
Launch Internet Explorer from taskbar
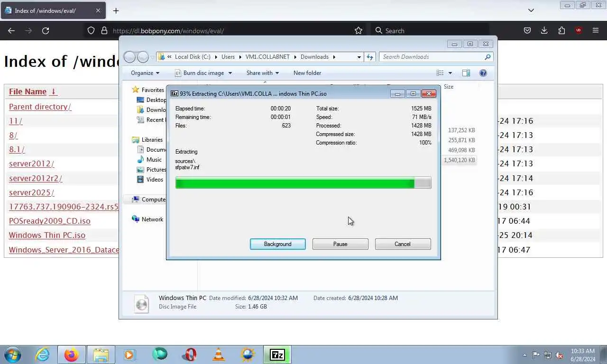[x=43, y=355]
